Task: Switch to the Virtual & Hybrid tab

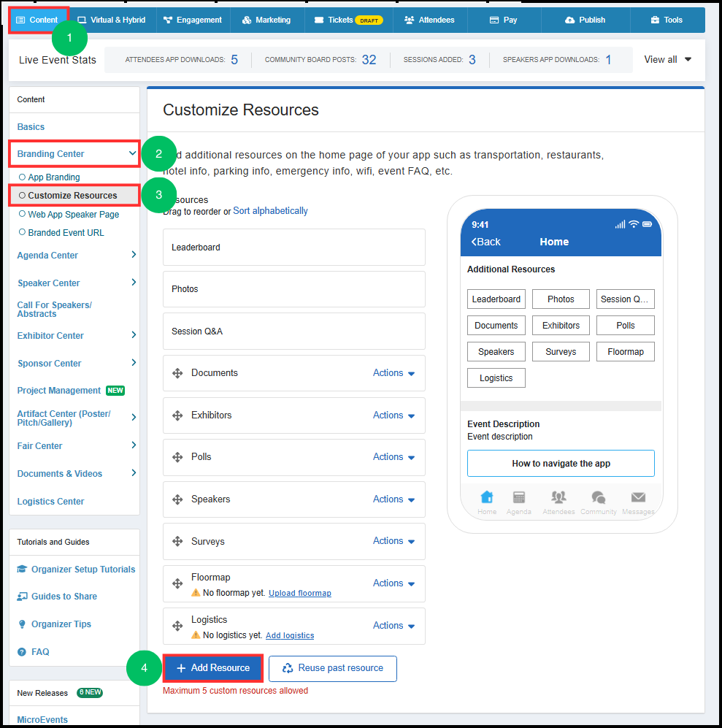Action: 112,20
